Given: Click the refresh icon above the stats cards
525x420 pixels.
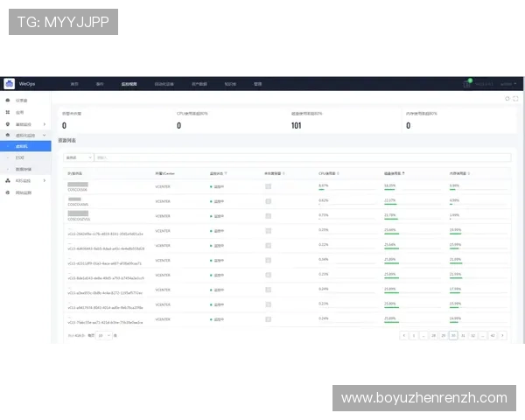Looking at the screenshot, I should [507, 98].
